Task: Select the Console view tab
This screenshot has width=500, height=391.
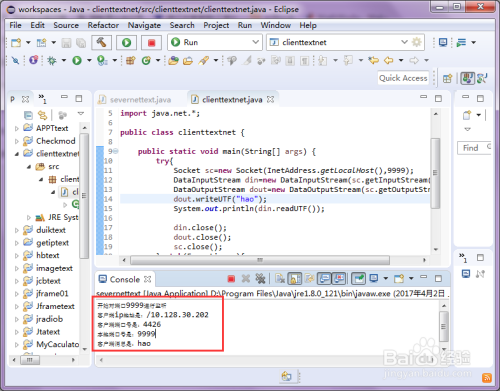Action: 125,279
